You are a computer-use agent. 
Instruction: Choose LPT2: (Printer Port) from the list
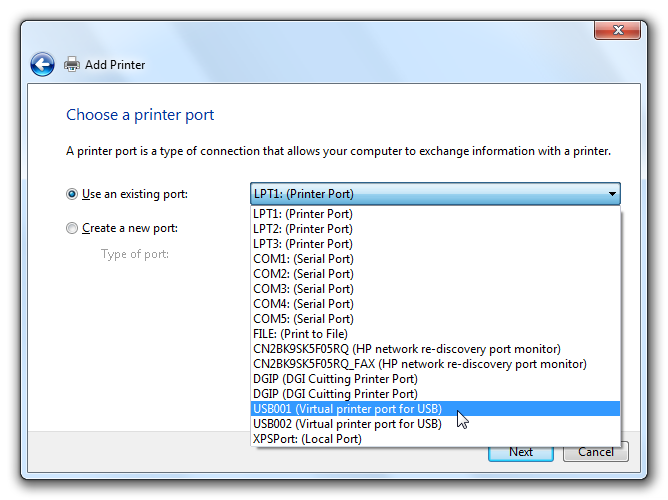(303, 229)
